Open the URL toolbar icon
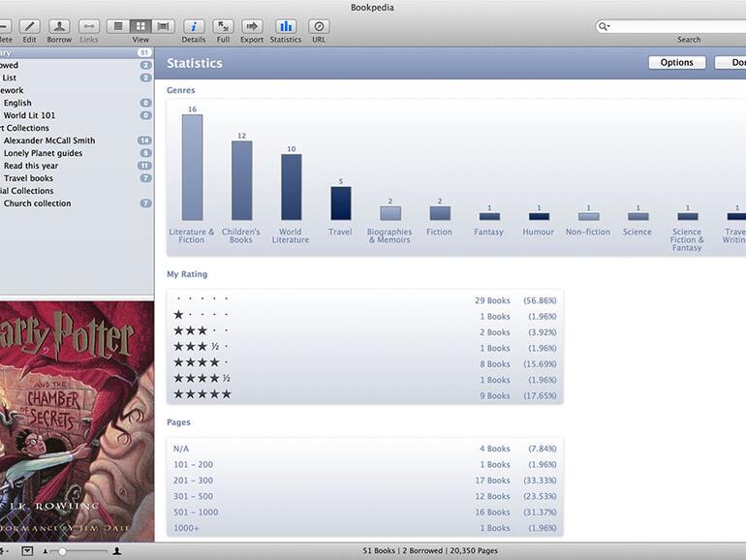The height and width of the screenshot is (560, 746). coord(319,26)
